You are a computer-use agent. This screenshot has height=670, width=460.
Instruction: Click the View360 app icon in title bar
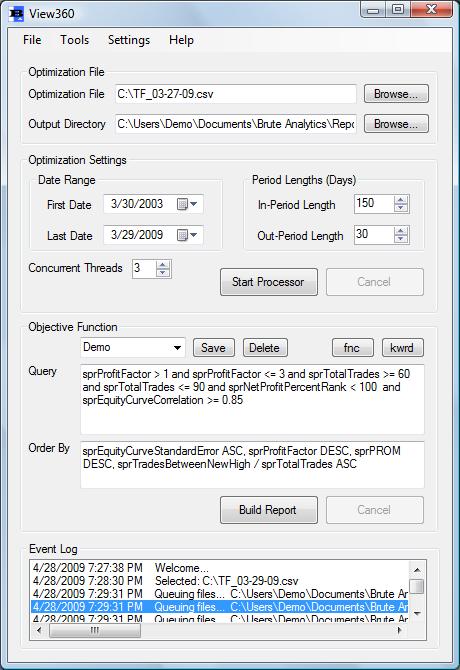pyautogui.click(x=16, y=14)
